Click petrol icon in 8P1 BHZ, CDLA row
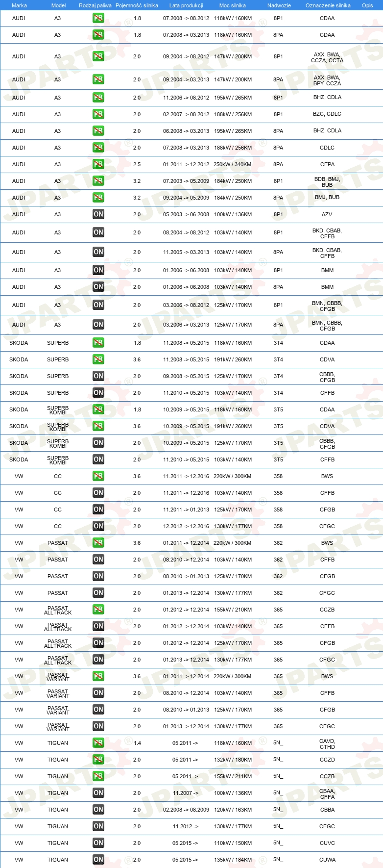The width and height of the screenshot is (383, 868). click(x=98, y=98)
